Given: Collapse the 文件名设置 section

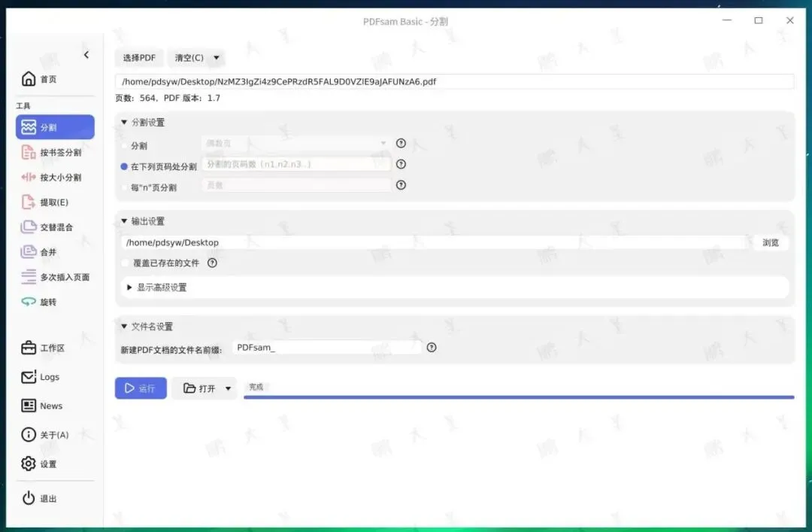Looking at the screenshot, I should click(x=124, y=326).
